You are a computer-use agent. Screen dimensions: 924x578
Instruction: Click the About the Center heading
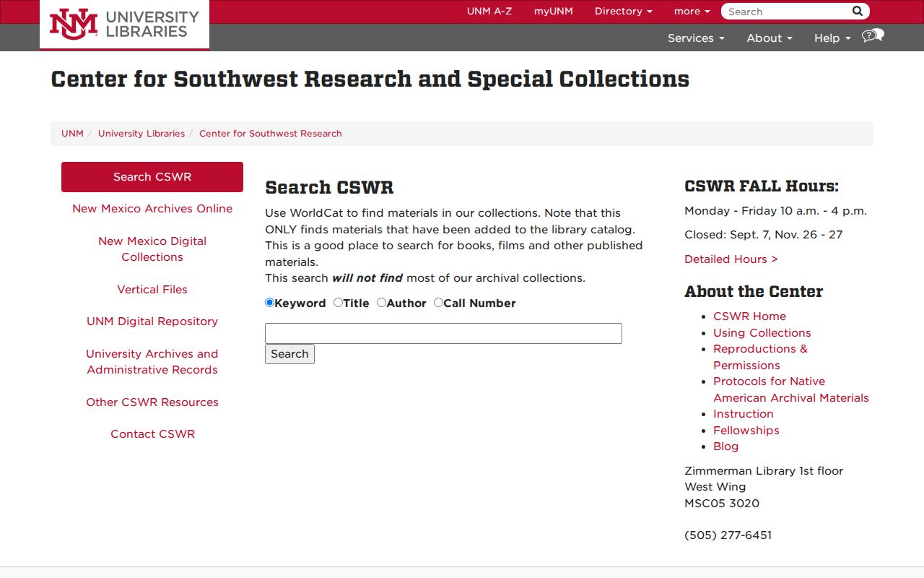click(754, 292)
